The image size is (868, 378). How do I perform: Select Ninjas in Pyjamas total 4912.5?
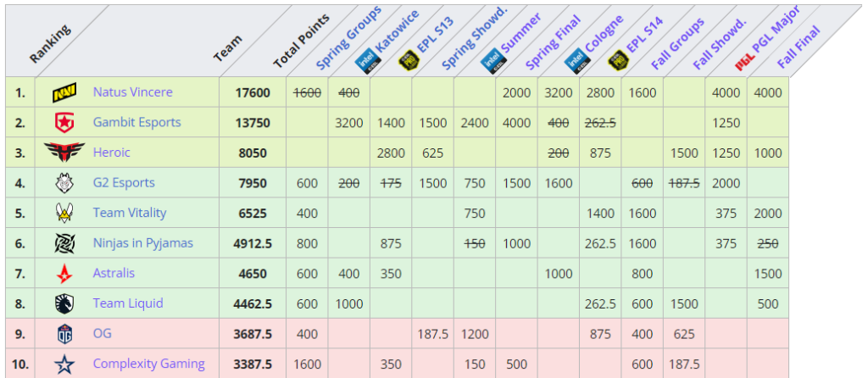[253, 243]
